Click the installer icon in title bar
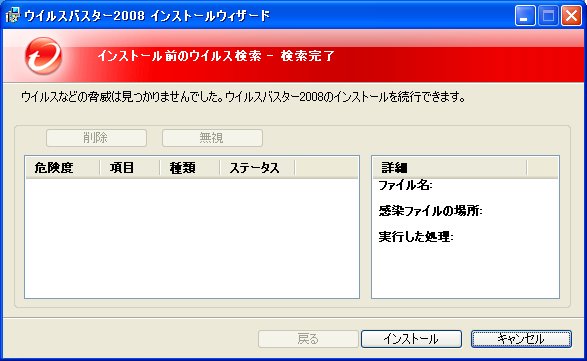Image resolution: width=587 pixels, height=361 pixels. [12, 15]
